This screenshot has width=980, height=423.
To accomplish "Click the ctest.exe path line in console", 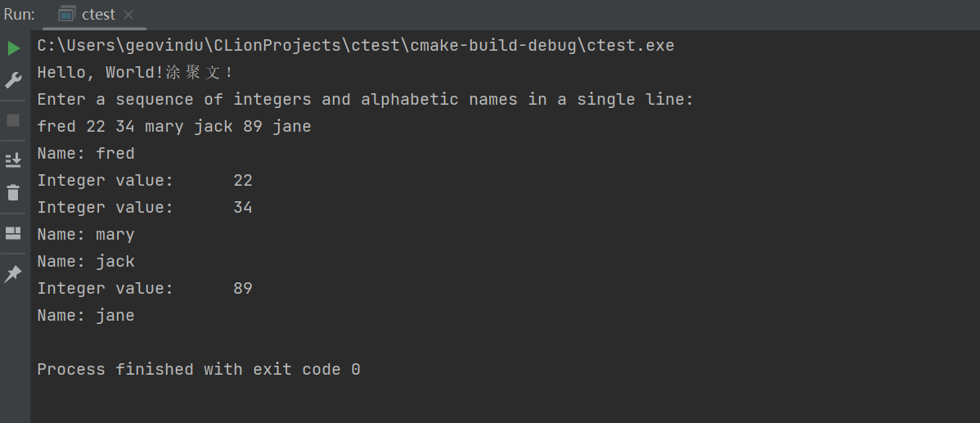I will (356, 46).
